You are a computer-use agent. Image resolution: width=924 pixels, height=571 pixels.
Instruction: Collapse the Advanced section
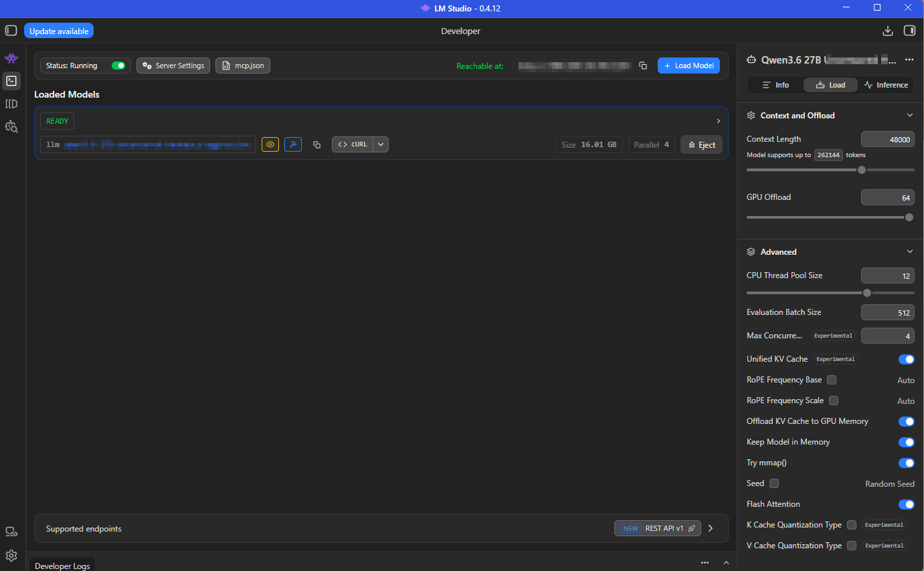(x=909, y=252)
